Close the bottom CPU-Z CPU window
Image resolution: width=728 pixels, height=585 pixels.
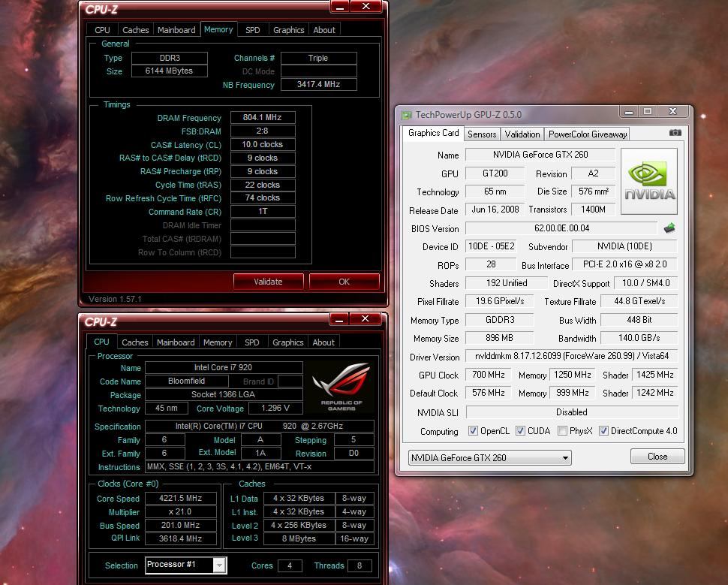[x=365, y=318]
